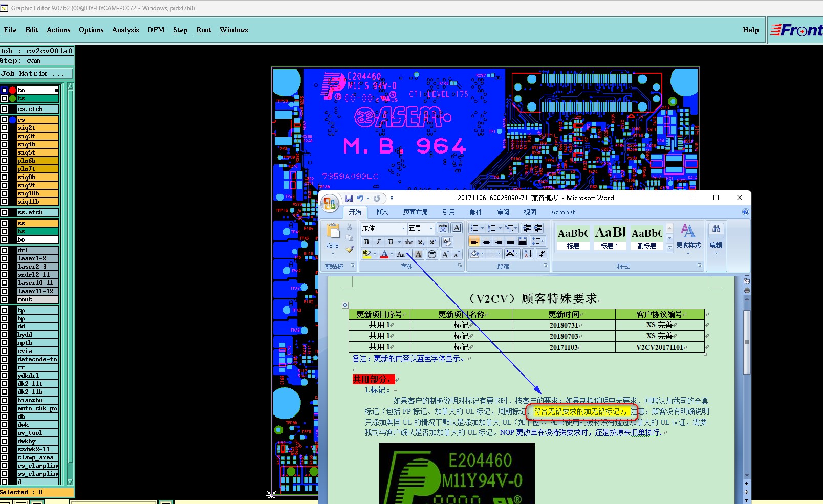Click the Sort A-Z icon
Viewport: 823px width, 504px height.
click(528, 253)
